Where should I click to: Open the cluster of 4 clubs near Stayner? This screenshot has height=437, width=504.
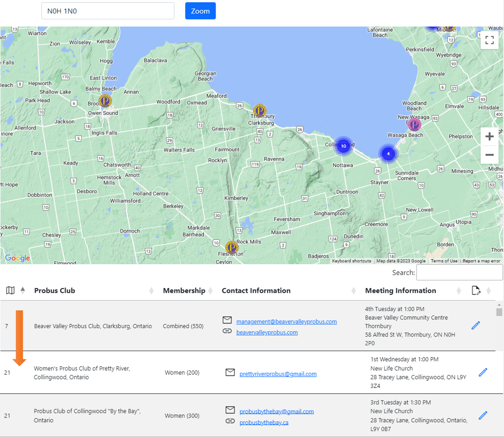click(388, 154)
